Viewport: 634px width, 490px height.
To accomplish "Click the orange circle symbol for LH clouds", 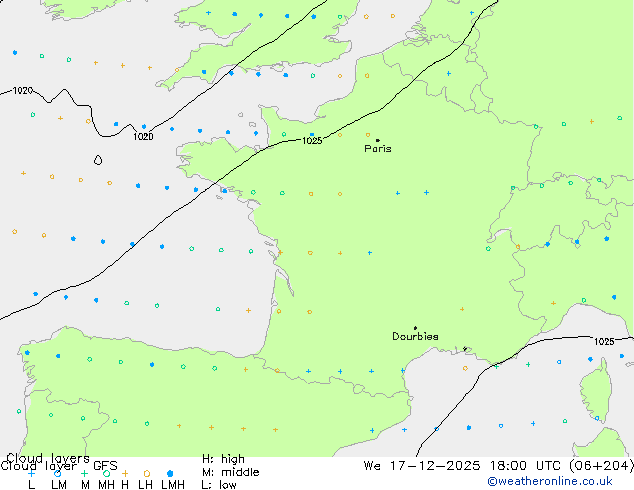I will point(147,473).
